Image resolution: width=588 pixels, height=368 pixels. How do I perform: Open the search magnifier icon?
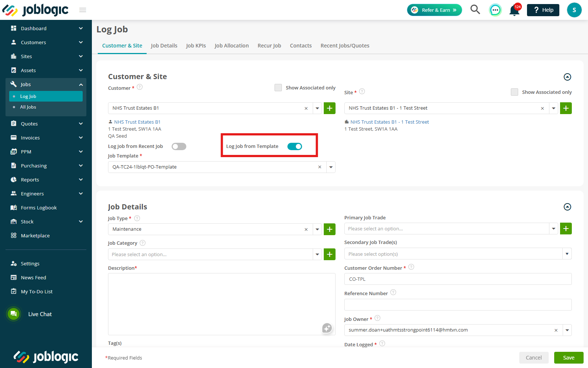[475, 10]
